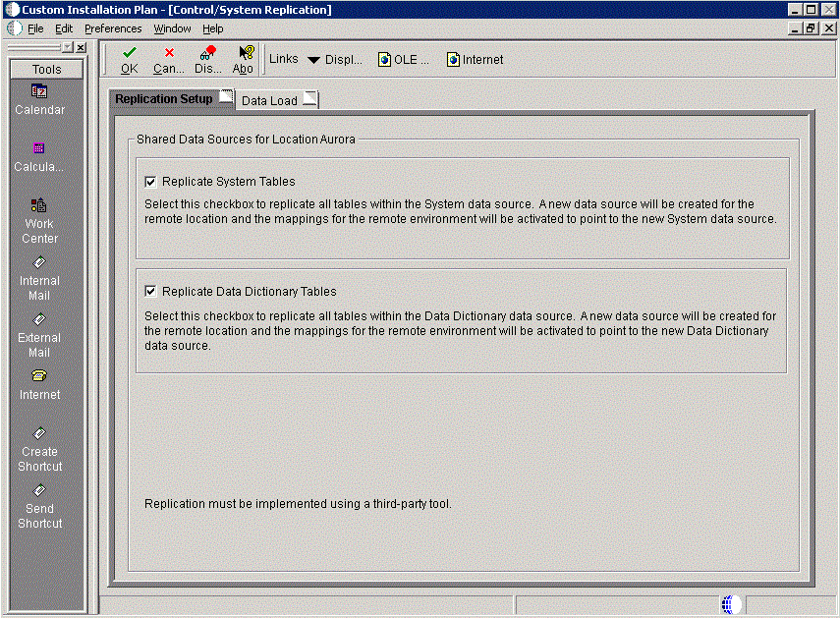
Task: Click the application icon in menu bar
Action: (x=15, y=28)
